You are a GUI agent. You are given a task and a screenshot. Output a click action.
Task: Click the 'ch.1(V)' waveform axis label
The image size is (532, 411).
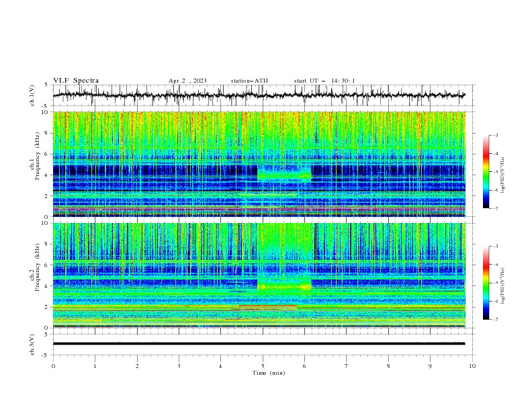click(32, 95)
